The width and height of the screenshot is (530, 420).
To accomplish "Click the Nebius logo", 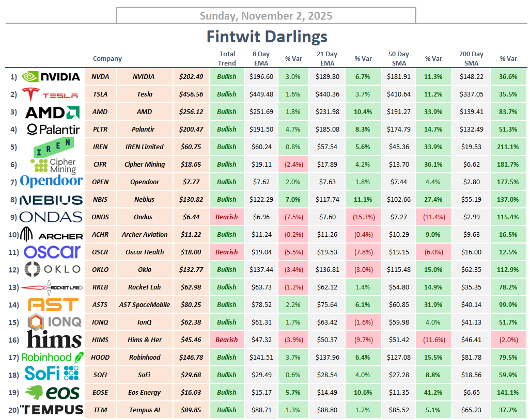I will coord(51,200).
